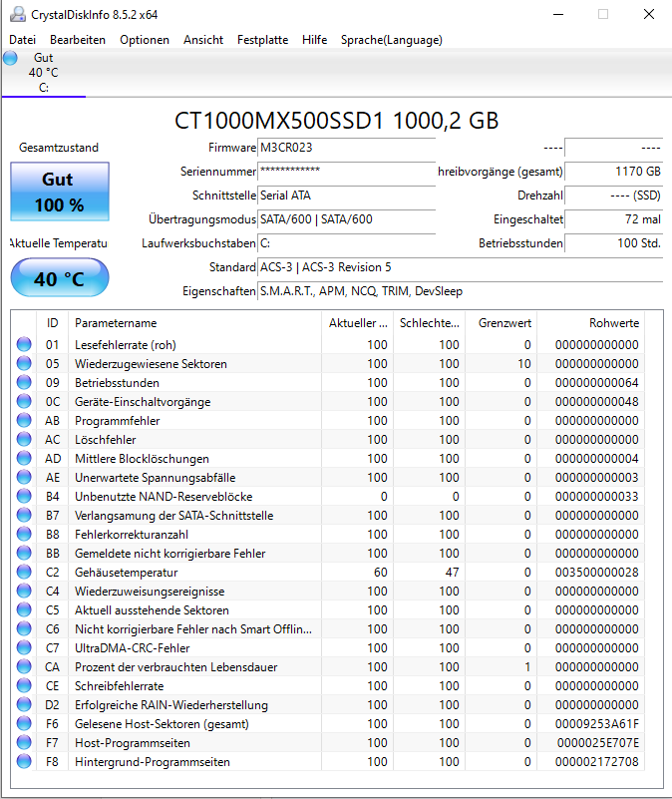Open the Hilfe menu
672x799 pixels.
(x=314, y=40)
